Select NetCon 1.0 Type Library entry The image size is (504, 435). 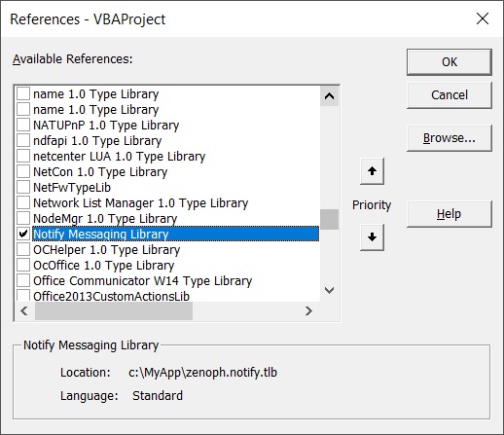coord(100,171)
